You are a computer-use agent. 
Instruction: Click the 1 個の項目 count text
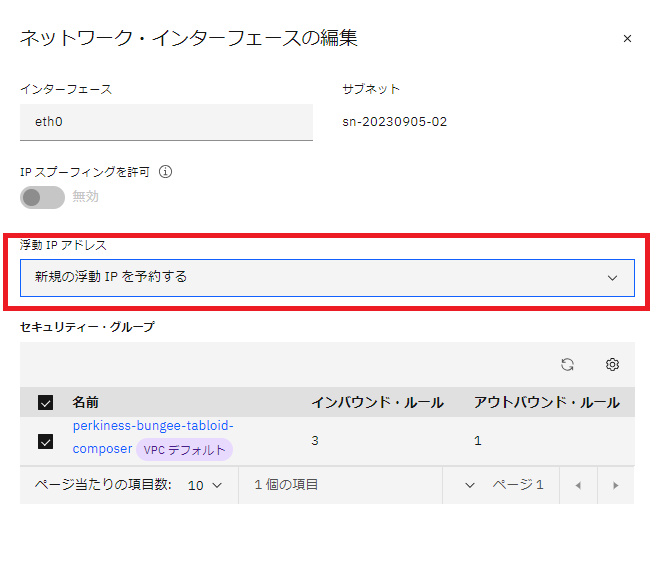click(286, 485)
